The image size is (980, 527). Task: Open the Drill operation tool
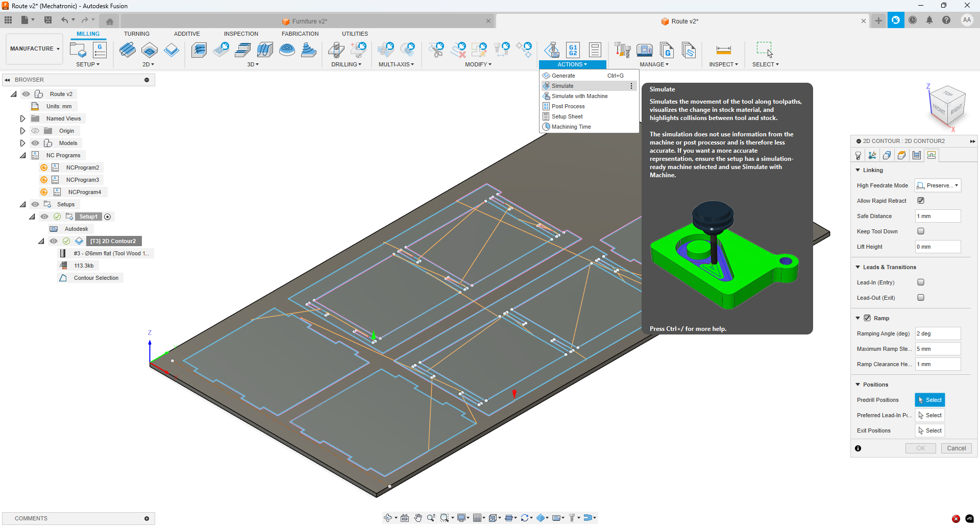coord(336,50)
